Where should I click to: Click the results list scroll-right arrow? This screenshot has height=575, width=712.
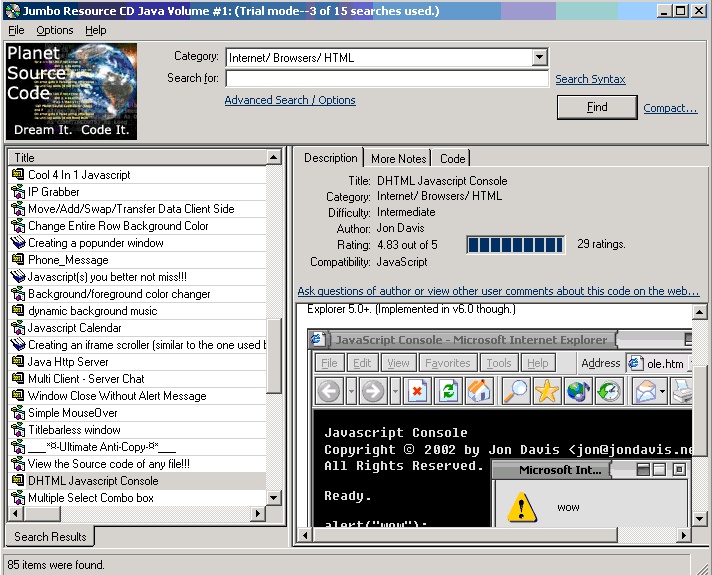pyautogui.click(x=257, y=514)
